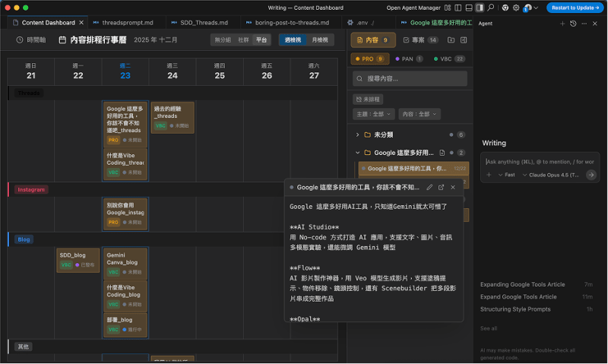608x364 pixels.
Task: Open the 主題：全部 dropdown
Action: (x=374, y=114)
